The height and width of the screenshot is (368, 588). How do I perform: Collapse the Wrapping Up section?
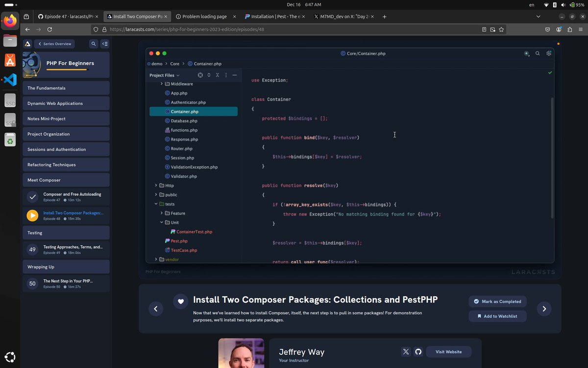click(x=66, y=267)
